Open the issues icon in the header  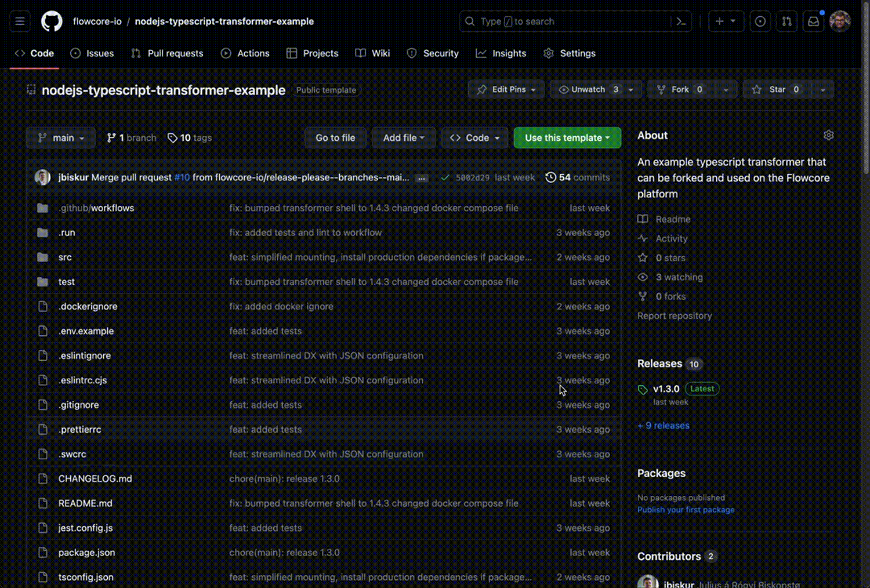760,21
